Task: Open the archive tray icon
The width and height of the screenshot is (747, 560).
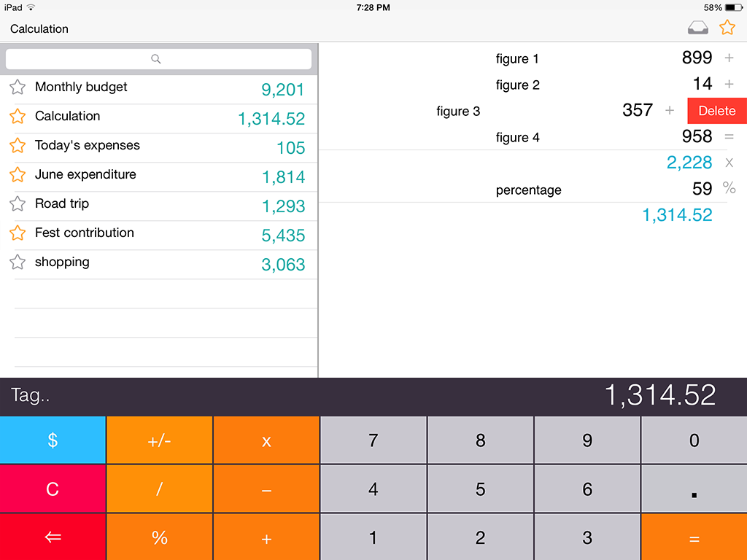Action: 697,28
